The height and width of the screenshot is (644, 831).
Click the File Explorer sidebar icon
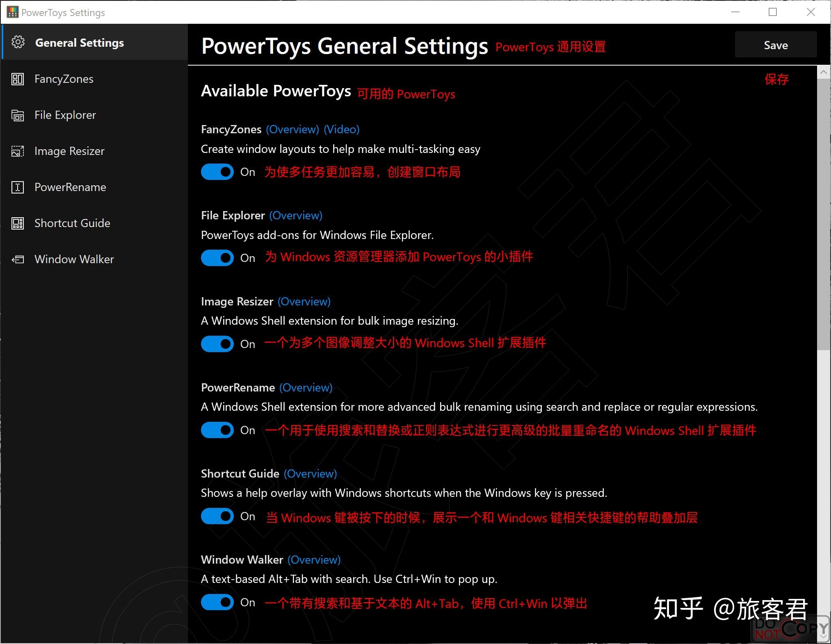tap(17, 115)
